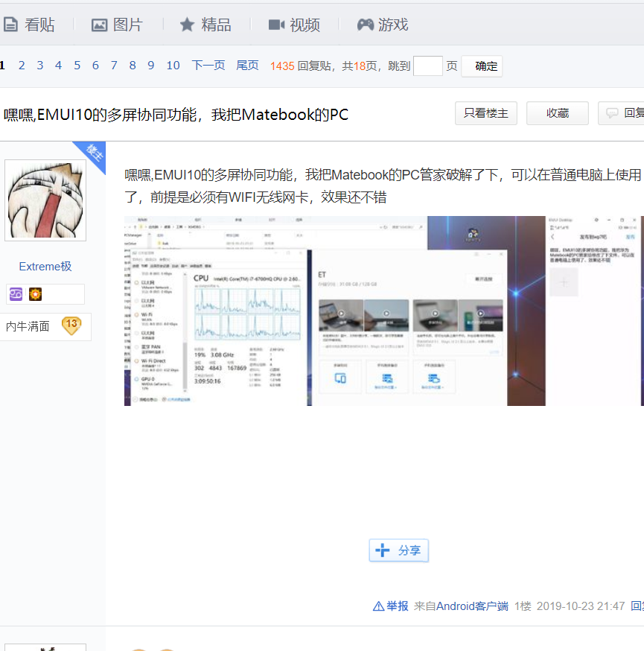The width and height of the screenshot is (644, 651).
Task: Click the purple Cancer zodiac badge icon
Action: tap(16, 294)
